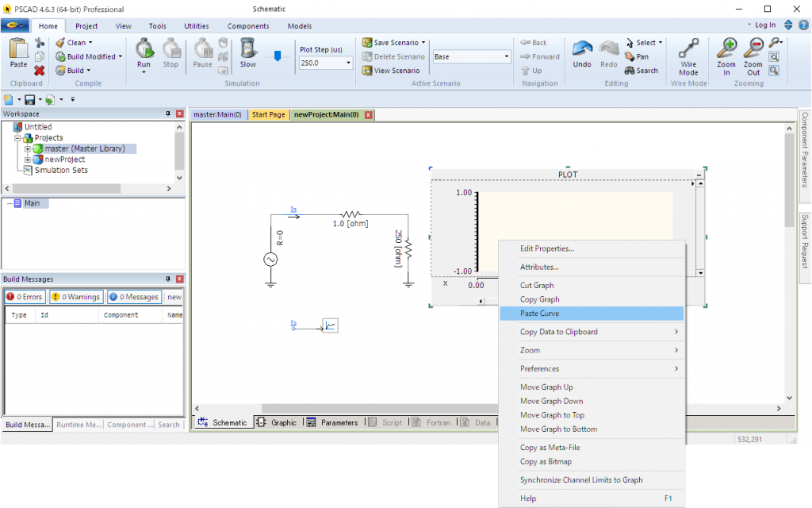Screen dimensions: 812x508
Task: Select the Ia output channel plot component
Action: pyautogui.click(x=330, y=325)
